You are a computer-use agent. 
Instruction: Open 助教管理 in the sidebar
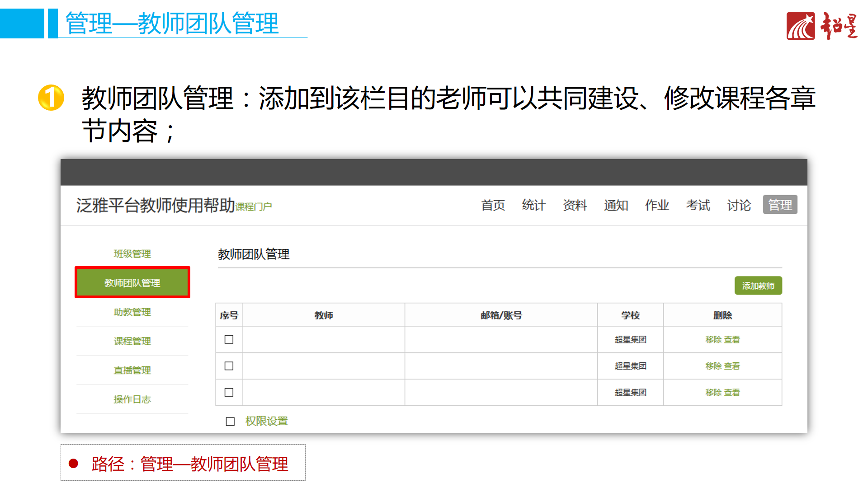(x=132, y=312)
